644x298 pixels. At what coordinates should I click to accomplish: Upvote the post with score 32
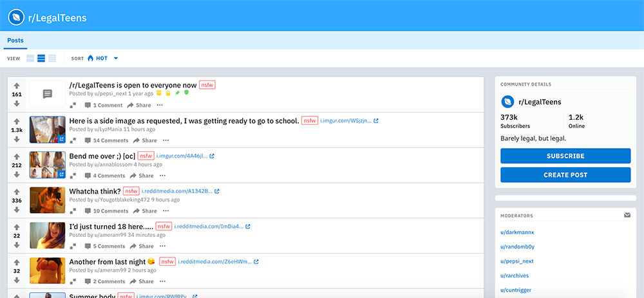click(17, 263)
